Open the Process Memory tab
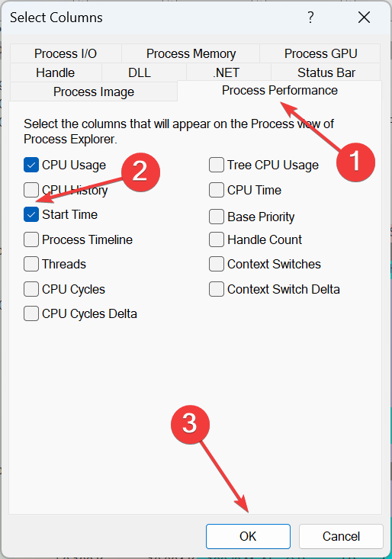The image size is (392, 559). click(x=191, y=53)
